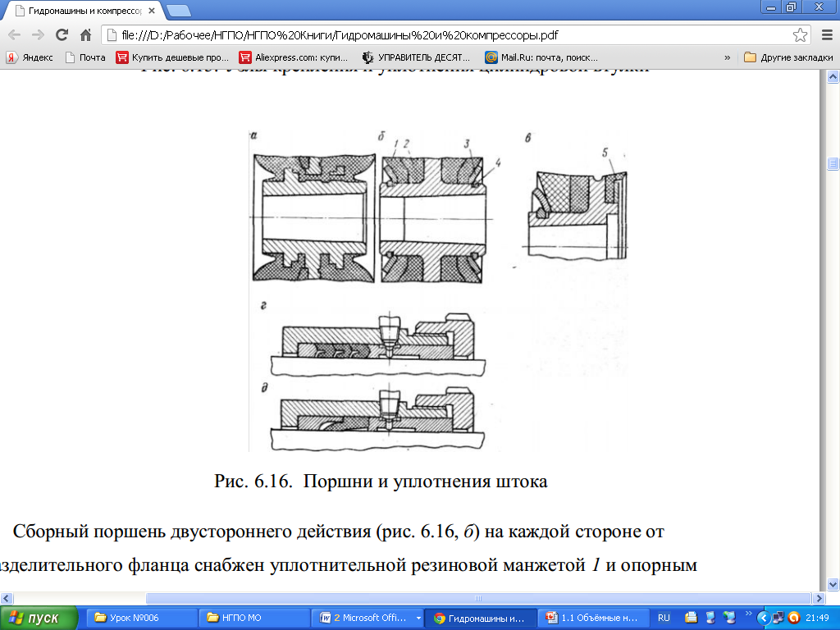840x630 pixels.
Task: Click the orange circular tray icon
Action: pyautogui.click(x=793, y=618)
